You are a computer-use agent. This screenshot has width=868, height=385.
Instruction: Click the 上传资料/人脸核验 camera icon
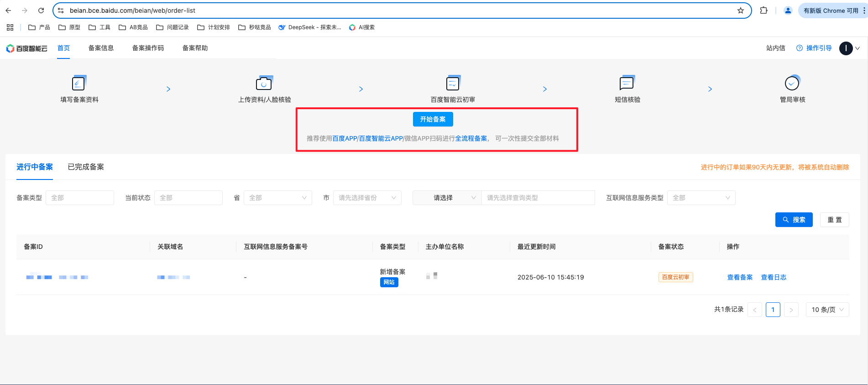coord(264,83)
